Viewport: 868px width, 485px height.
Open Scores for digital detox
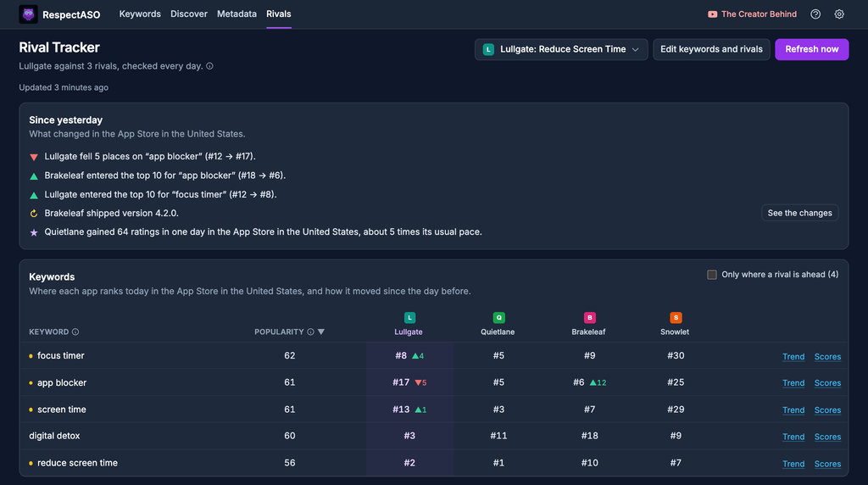[827, 437]
